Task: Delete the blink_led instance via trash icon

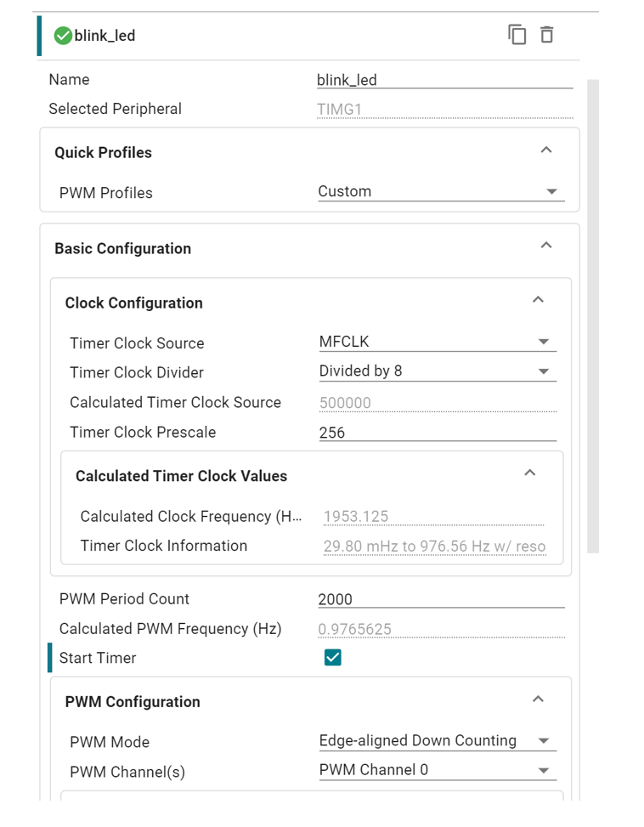Action: coord(547,35)
